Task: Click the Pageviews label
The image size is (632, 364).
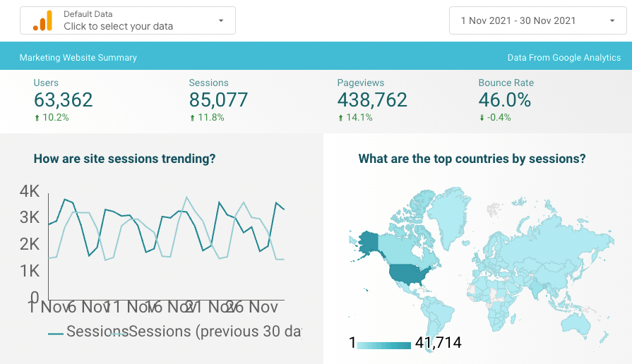Action: click(x=361, y=83)
